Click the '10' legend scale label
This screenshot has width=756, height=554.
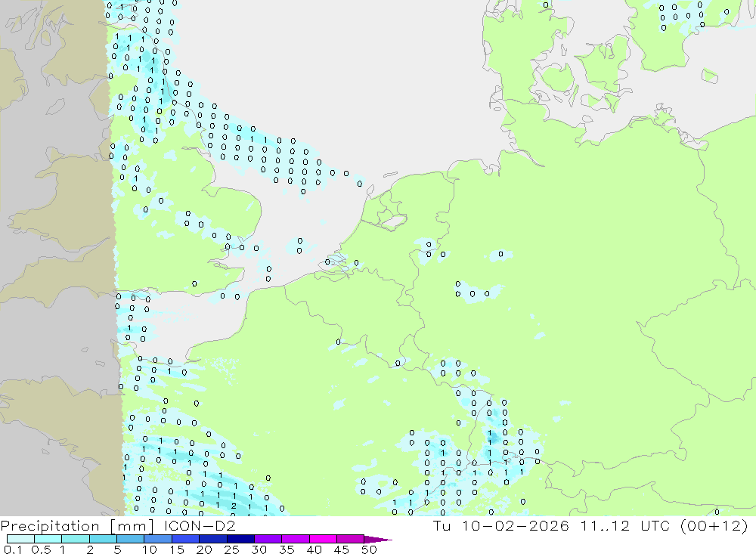click(x=150, y=549)
